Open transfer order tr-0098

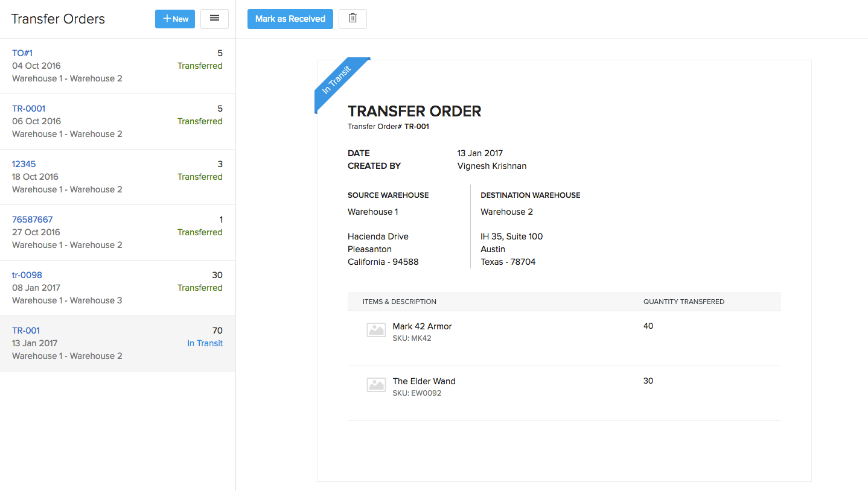tap(27, 275)
